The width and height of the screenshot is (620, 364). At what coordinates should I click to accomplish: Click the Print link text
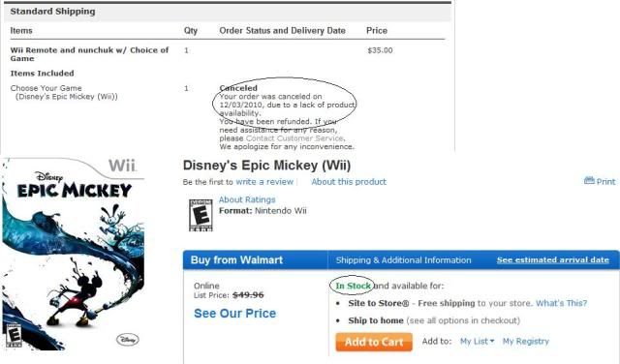tap(605, 182)
